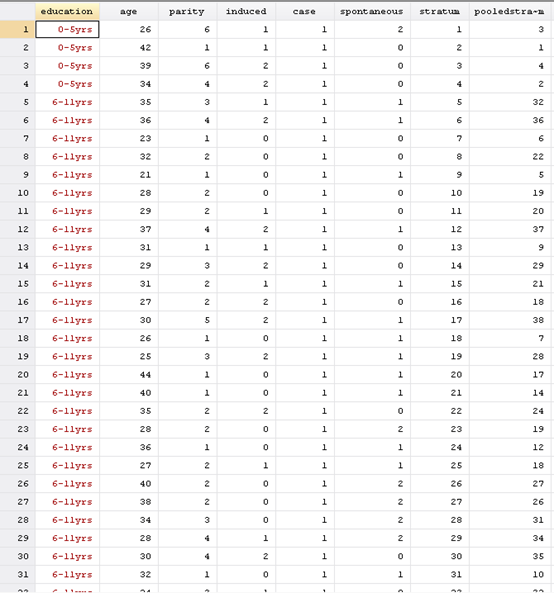Select case value 1 in row 15

point(305,284)
